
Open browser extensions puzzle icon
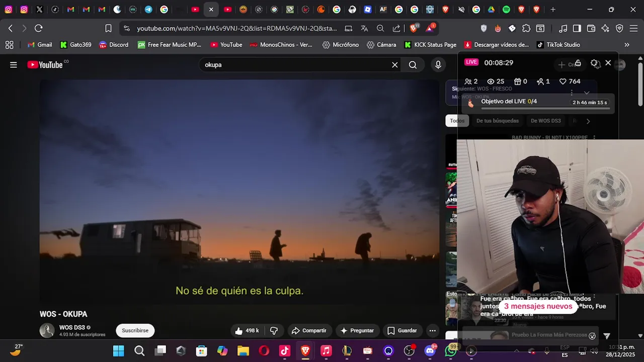tap(526, 29)
